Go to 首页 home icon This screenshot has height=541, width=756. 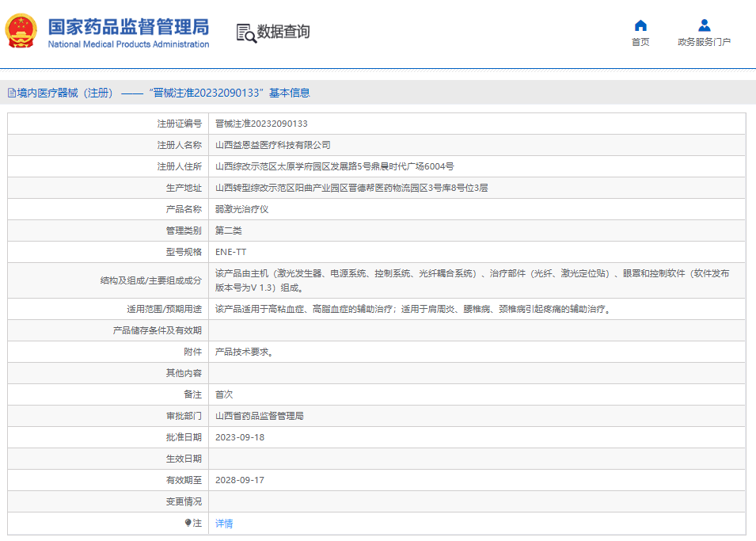pyautogui.click(x=640, y=25)
